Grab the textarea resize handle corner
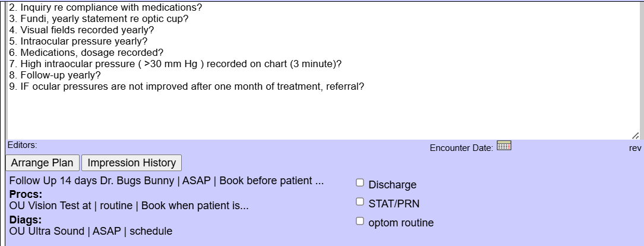 coord(635,135)
